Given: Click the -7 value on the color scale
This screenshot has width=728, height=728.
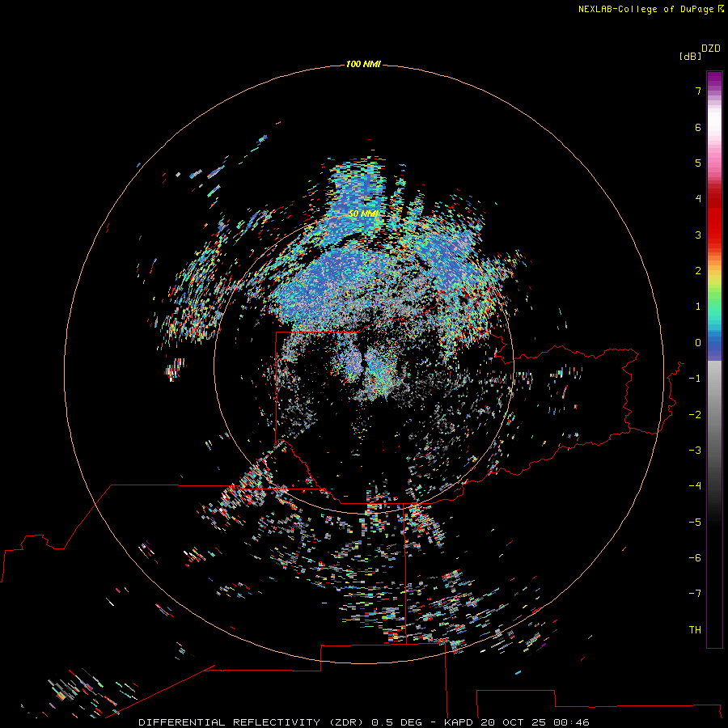Looking at the screenshot, I should 695,594.
